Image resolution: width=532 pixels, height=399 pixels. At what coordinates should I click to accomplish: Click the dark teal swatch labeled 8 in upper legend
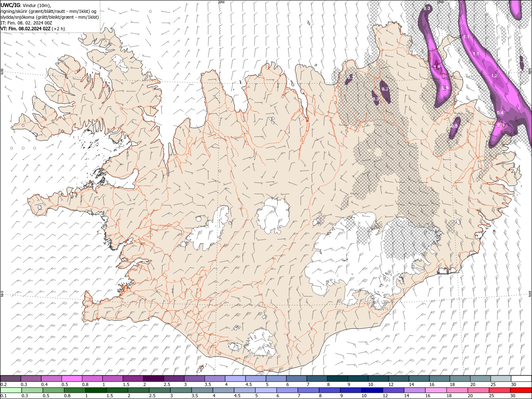pyautogui.click(x=337, y=379)
